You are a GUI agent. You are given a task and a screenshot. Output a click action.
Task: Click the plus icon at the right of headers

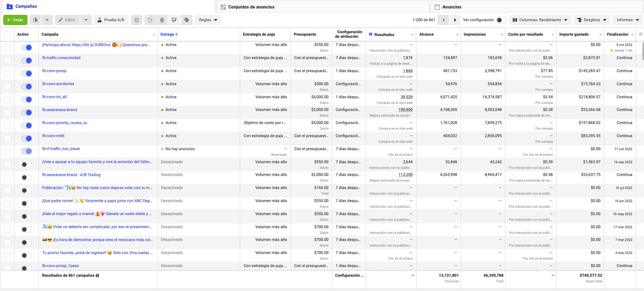[640, 34]
